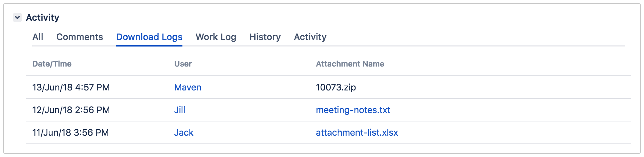The height and width of the screenshot is (157, 644).
Task: Open the attachment-list.xlsx attachment link
Action: click(x=357, y=133)
